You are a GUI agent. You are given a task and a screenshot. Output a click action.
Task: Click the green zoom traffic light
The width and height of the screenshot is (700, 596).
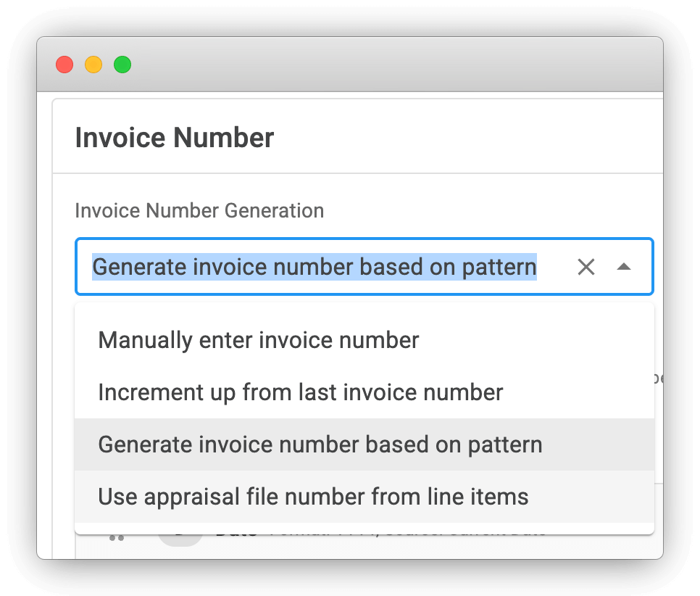point(122,64)
